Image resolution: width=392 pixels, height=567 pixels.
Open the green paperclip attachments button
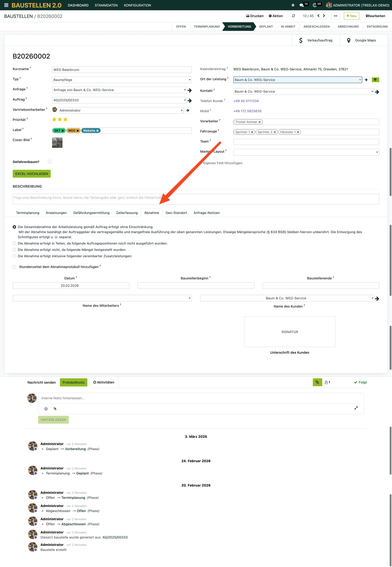point(317,382)
